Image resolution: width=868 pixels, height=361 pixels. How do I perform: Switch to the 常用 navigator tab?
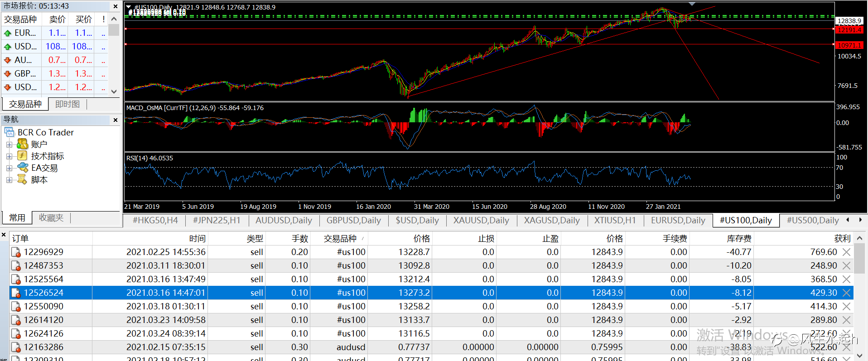point(17,218)
